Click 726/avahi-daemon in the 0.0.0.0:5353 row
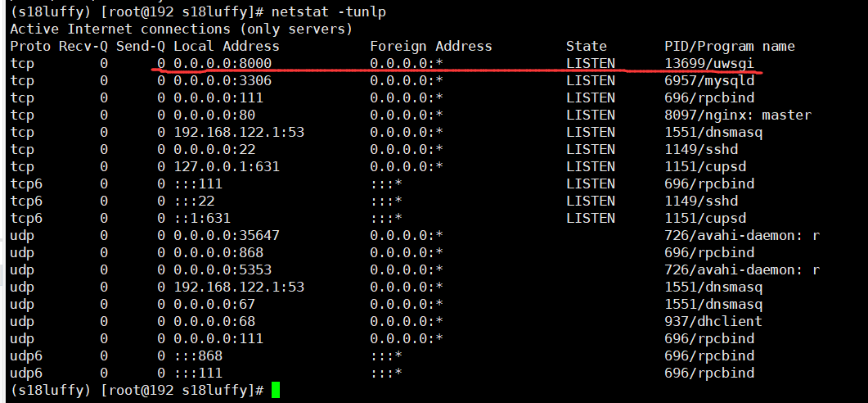Viewport: 868px width, 403px height. 742,269
